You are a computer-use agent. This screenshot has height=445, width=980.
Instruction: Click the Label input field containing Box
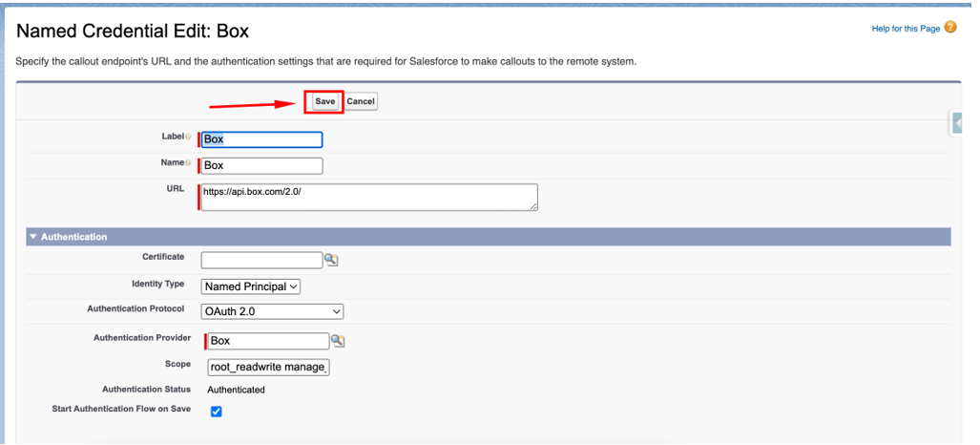[x=261, y=139]
